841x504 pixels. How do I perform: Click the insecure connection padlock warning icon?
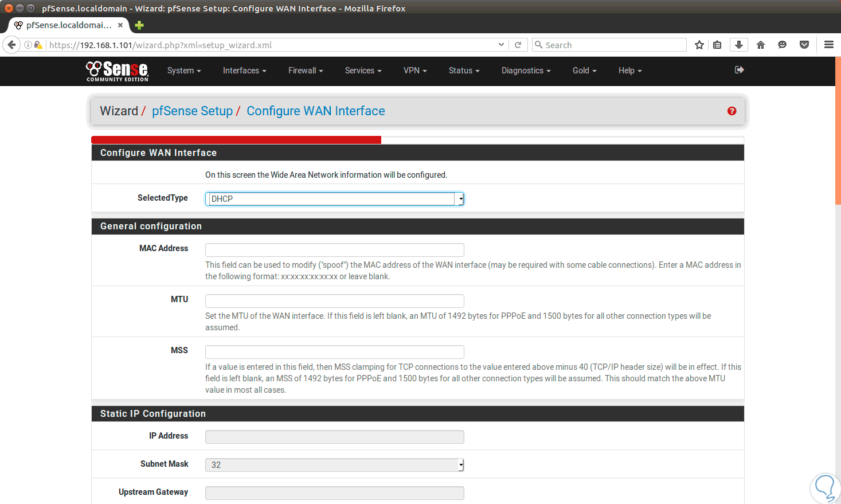click(38, 45)
